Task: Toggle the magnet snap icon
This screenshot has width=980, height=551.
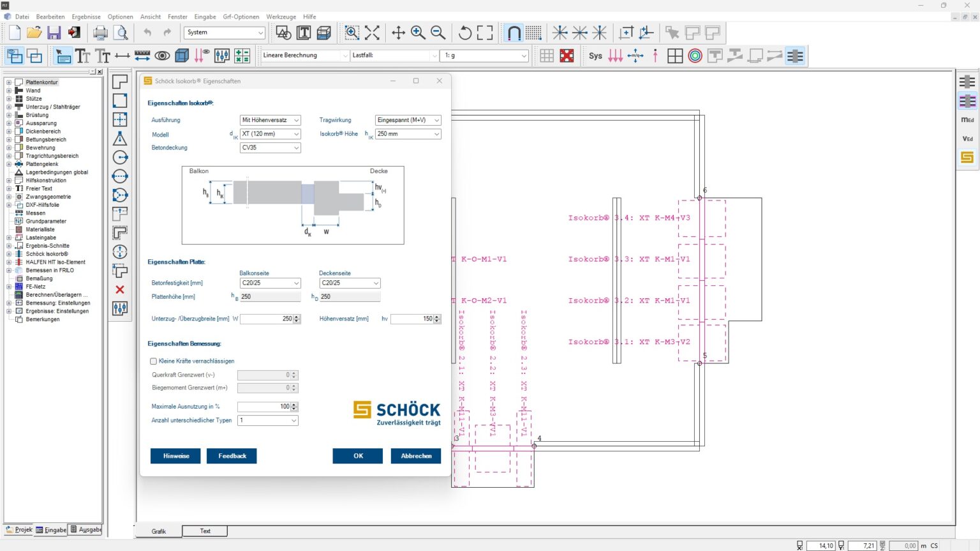Action: pos(514,33)
